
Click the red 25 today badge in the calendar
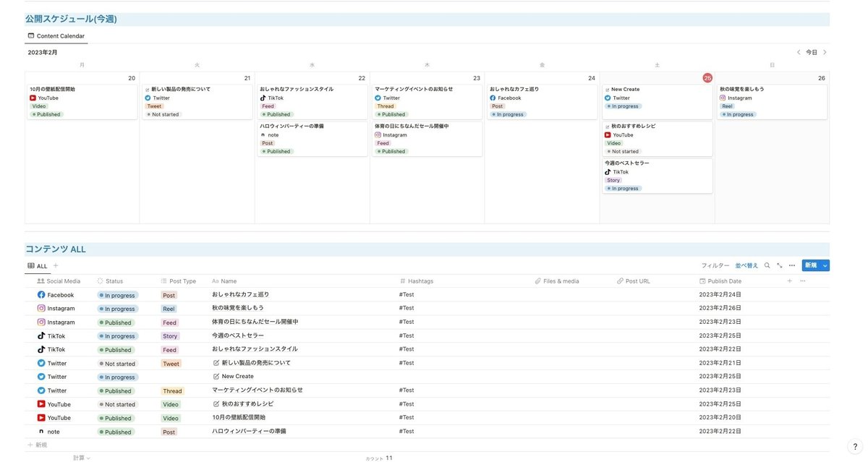click(x=706, y=76)
